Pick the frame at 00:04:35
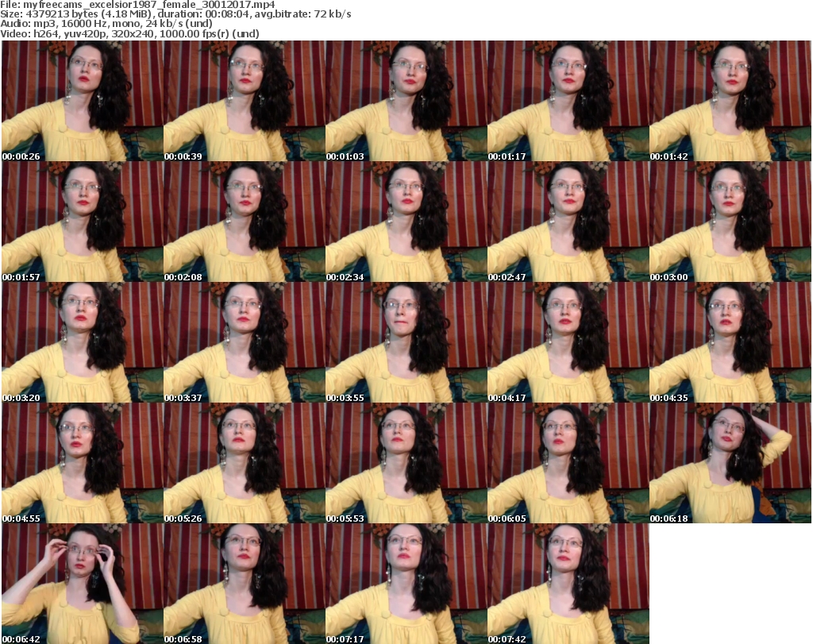The height and width of the screenshot is (644, 813). [730, 342]
